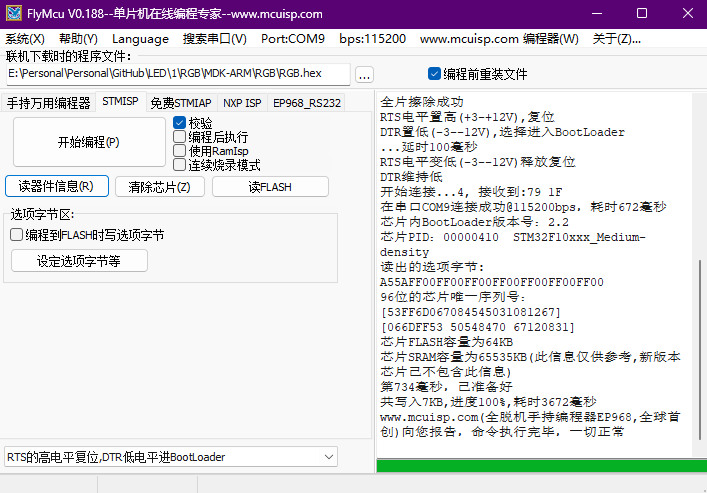This screenshot has width=707, height=493.
Task: Click the hex file path input field
Action: (178, 74)
